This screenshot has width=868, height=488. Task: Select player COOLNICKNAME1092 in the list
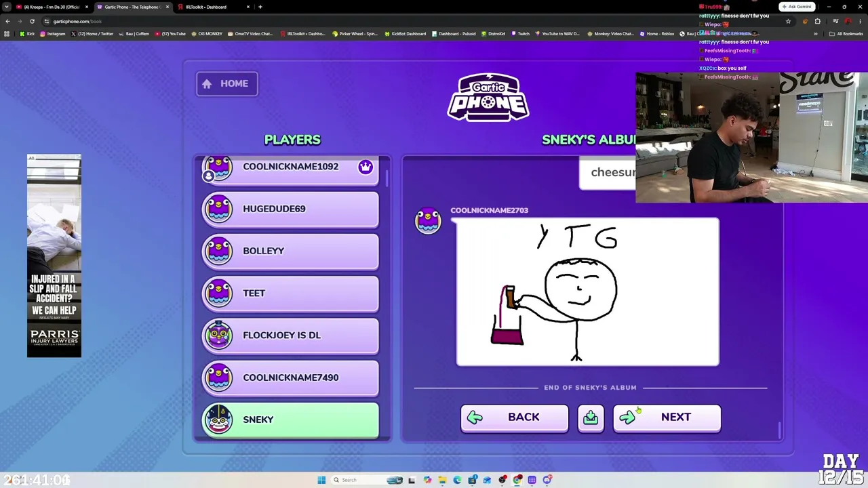click(290, 168)
